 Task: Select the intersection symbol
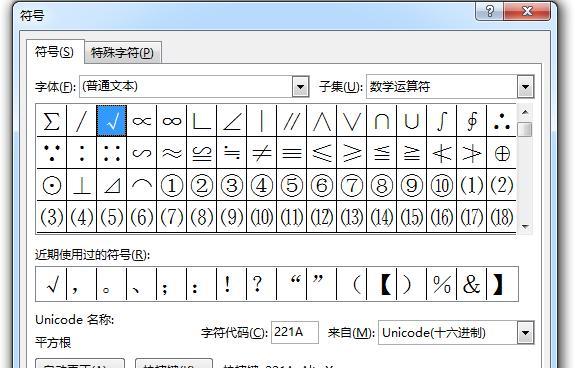coord(382,121)
